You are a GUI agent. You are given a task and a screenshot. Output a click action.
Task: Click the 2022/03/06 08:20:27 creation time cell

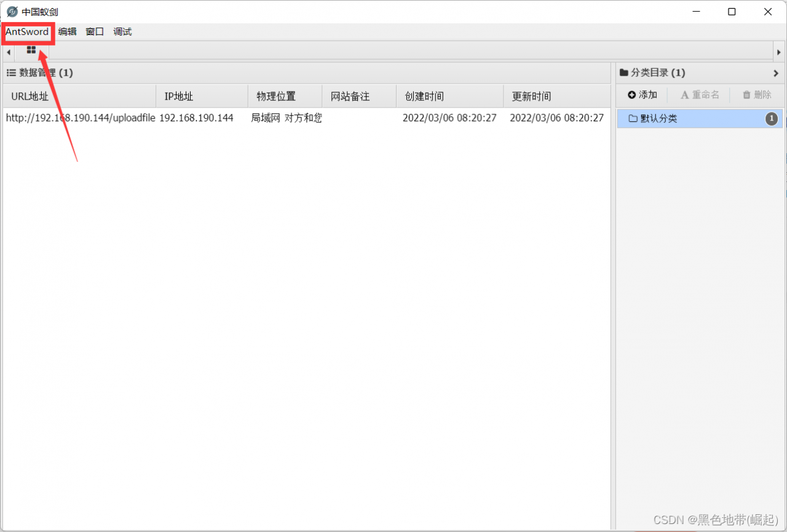click(449, 118)
